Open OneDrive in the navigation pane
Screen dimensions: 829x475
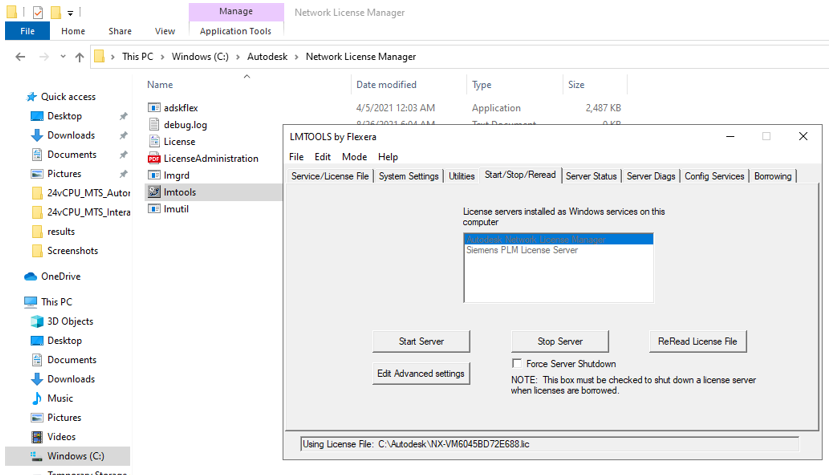click(60, 276)
